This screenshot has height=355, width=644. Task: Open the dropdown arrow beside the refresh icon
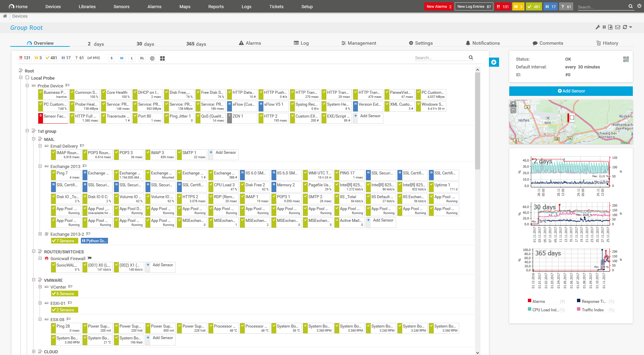click(630, 27)
